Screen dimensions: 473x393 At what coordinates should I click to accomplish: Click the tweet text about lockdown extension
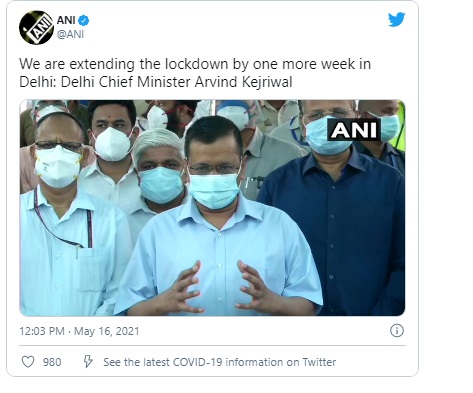[195, 73]
